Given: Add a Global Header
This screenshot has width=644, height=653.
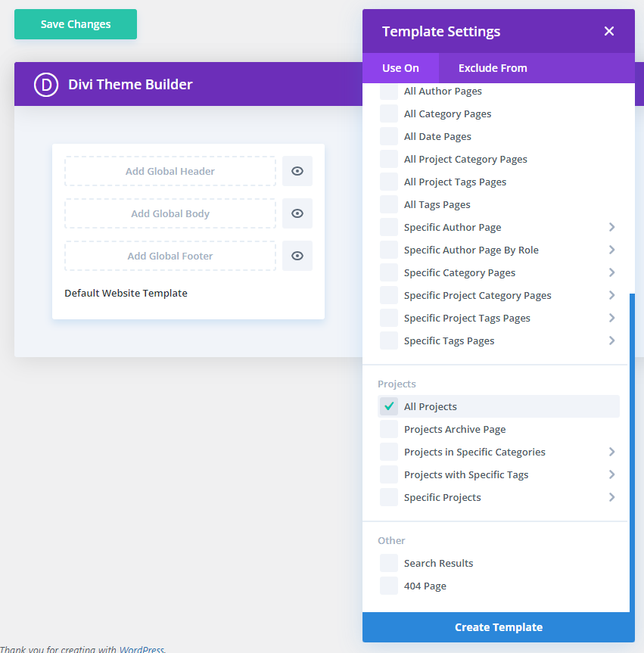Looking at the screenshot, I should click(x=170, y=171).
